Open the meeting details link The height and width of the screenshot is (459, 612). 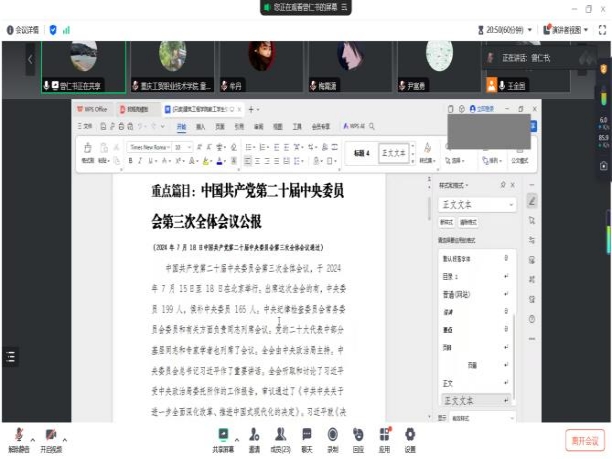tap(23, 30)
